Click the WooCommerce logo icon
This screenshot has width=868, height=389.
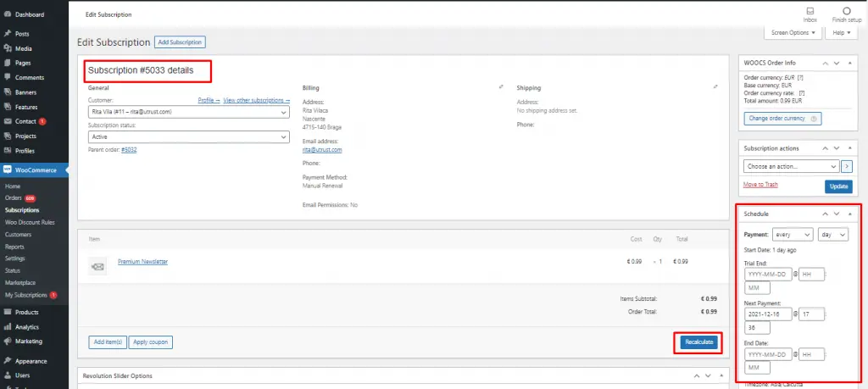pyautogui.click(x=8, y=169)
